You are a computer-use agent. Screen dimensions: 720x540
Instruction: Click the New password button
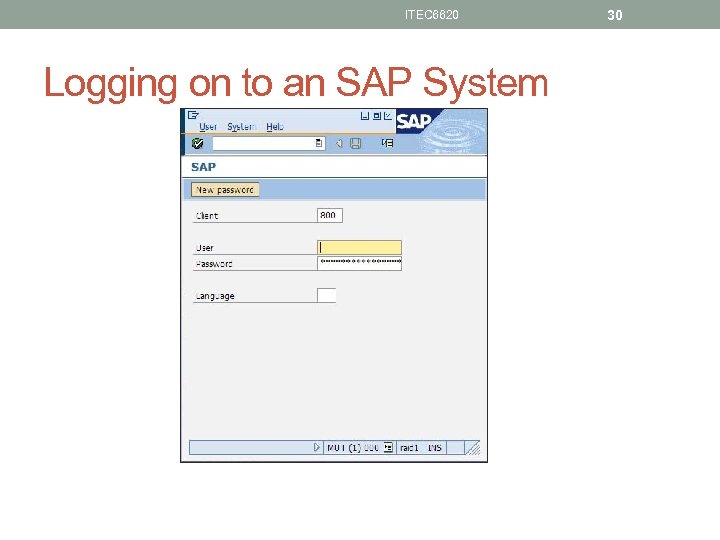[225, 190]
